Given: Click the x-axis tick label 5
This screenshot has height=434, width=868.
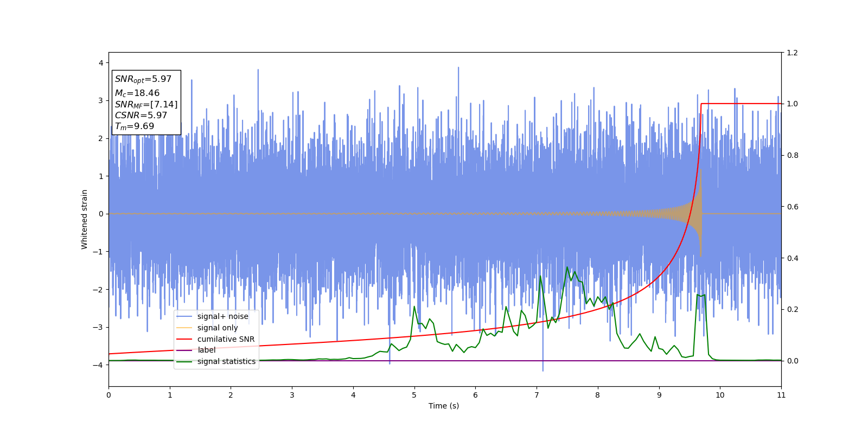Looking at the screenshot, I should (414, 395).
